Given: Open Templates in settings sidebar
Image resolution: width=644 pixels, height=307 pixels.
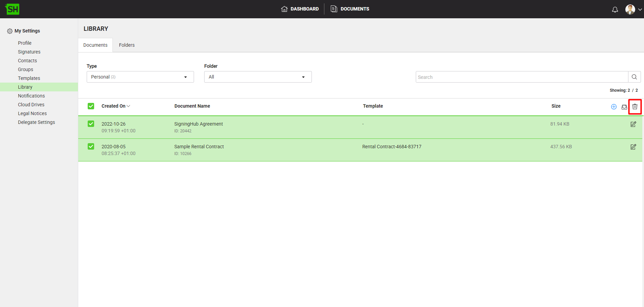Looking at the screenshot, I should pyautogui.click(x=29, y=78).
